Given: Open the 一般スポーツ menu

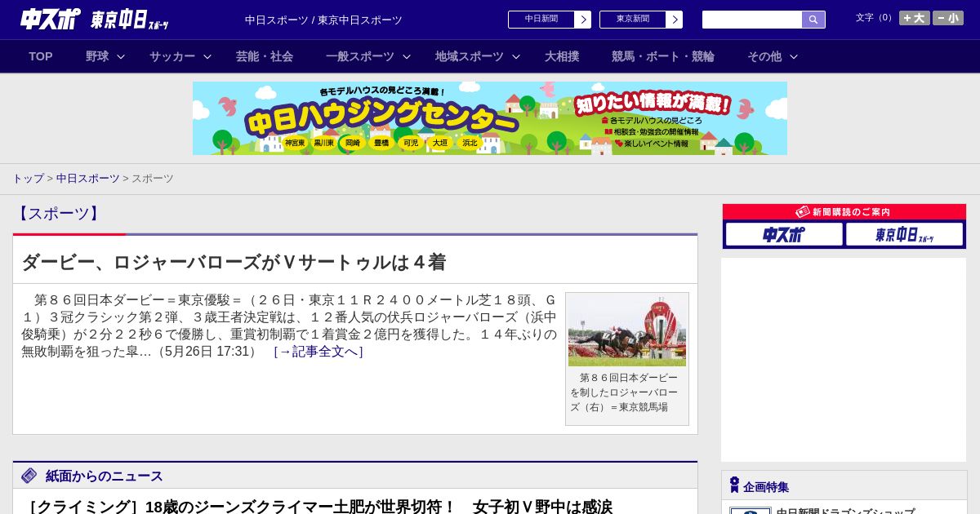Looking at the screenshot, I should (360, 56).
